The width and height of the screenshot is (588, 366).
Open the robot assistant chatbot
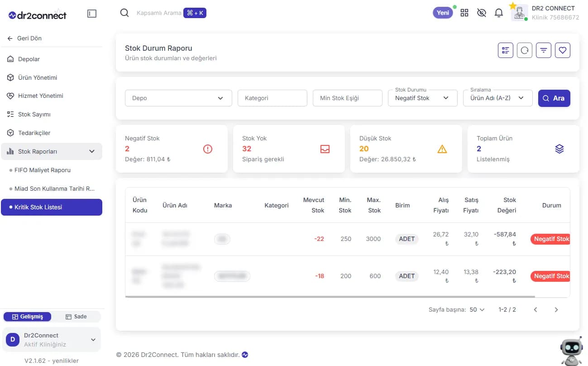click(572, 350)
